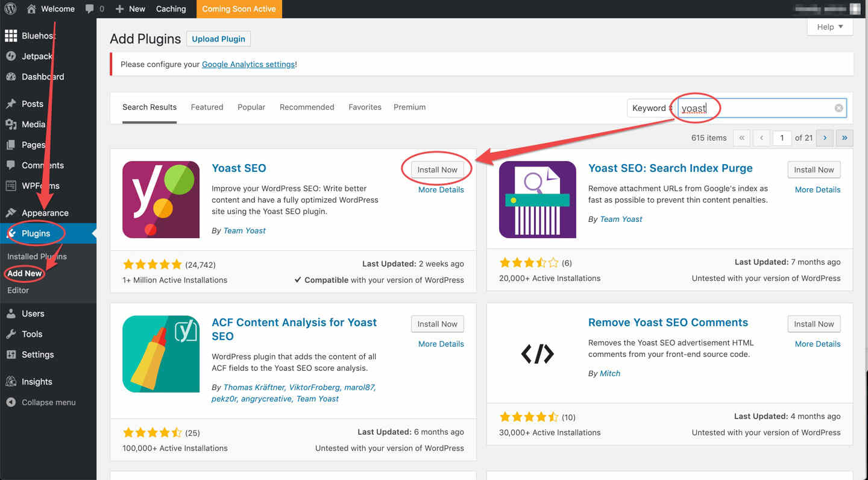Viewport: 868px width, 480px height.
Task: Switch to the Featured tab
Action: [207, 107]
